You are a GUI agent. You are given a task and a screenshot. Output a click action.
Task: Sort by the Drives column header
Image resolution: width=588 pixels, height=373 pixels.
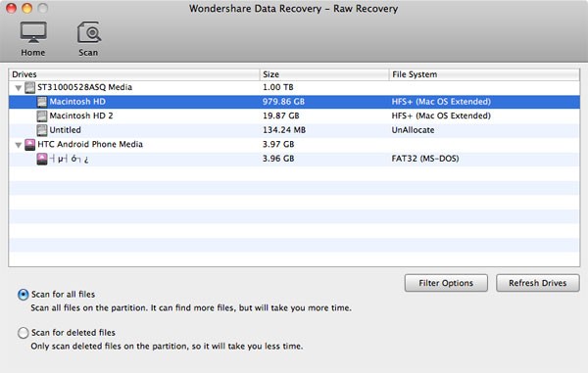click(x=134, y=74)
